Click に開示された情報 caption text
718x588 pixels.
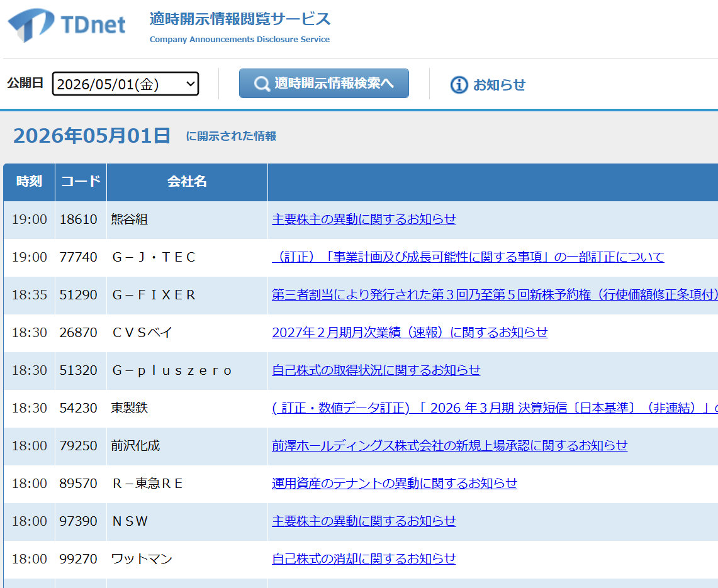[x=231, y=136]
